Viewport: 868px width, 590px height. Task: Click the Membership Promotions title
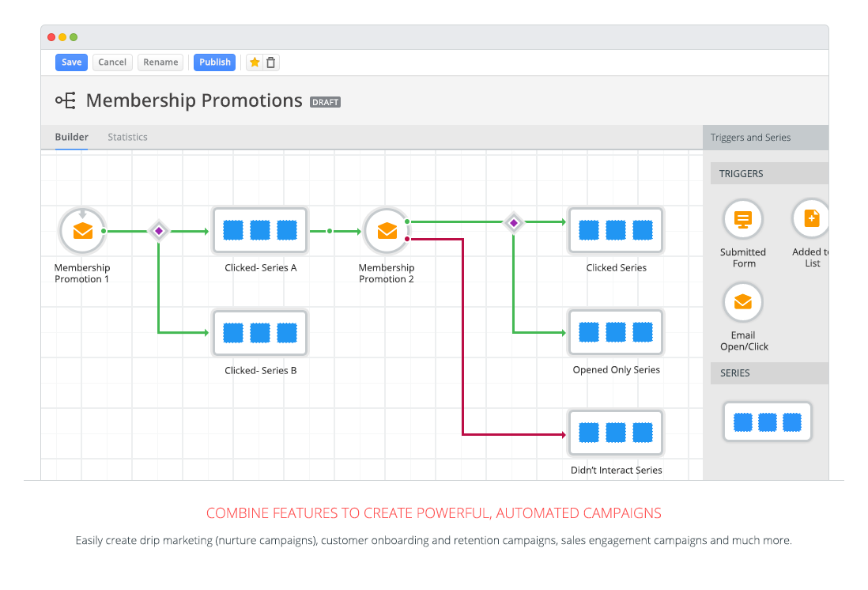194,100
